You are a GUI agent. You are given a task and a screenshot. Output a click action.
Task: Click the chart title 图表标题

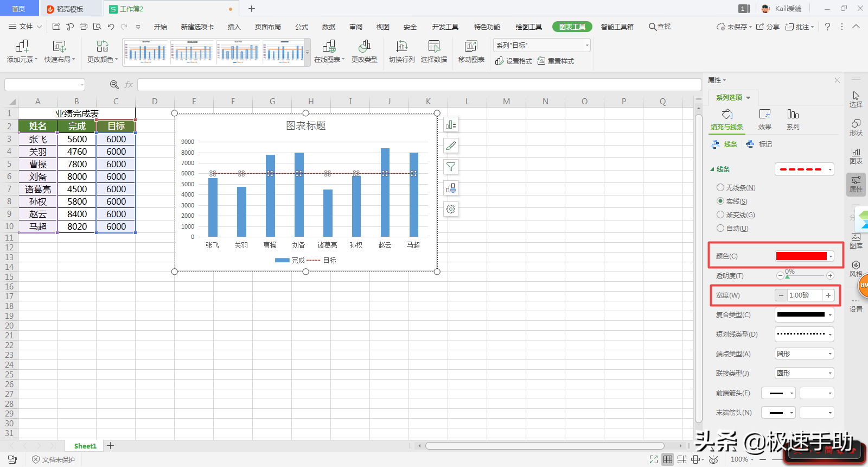click(306, 125)
